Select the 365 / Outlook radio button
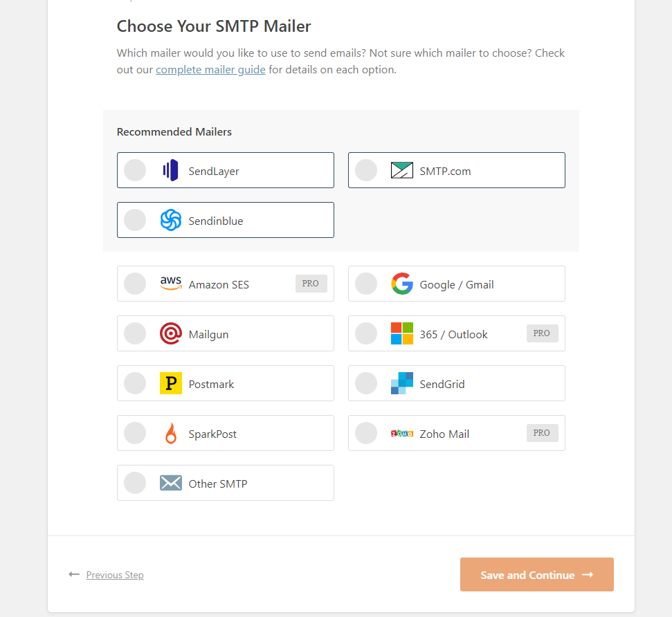 (366, 333)
